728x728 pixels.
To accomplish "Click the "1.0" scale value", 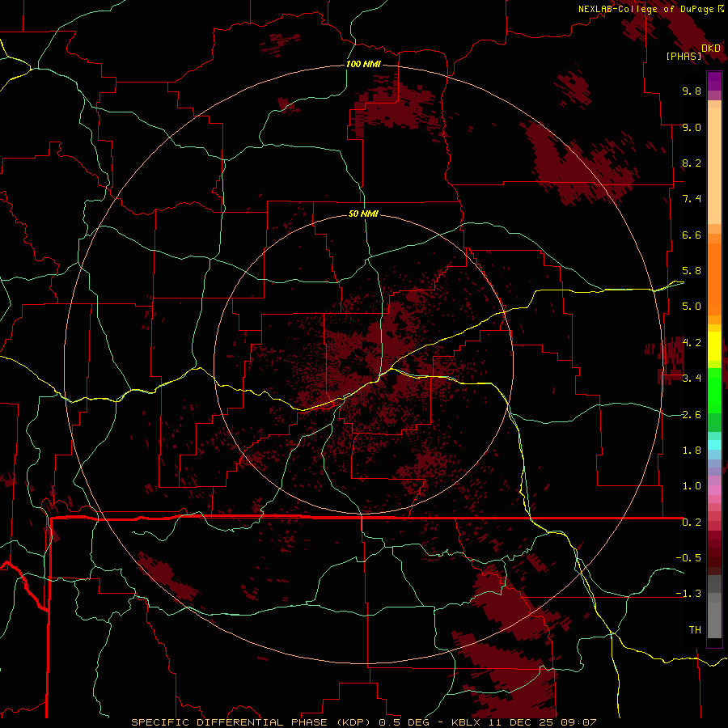I will coord(692,486).
